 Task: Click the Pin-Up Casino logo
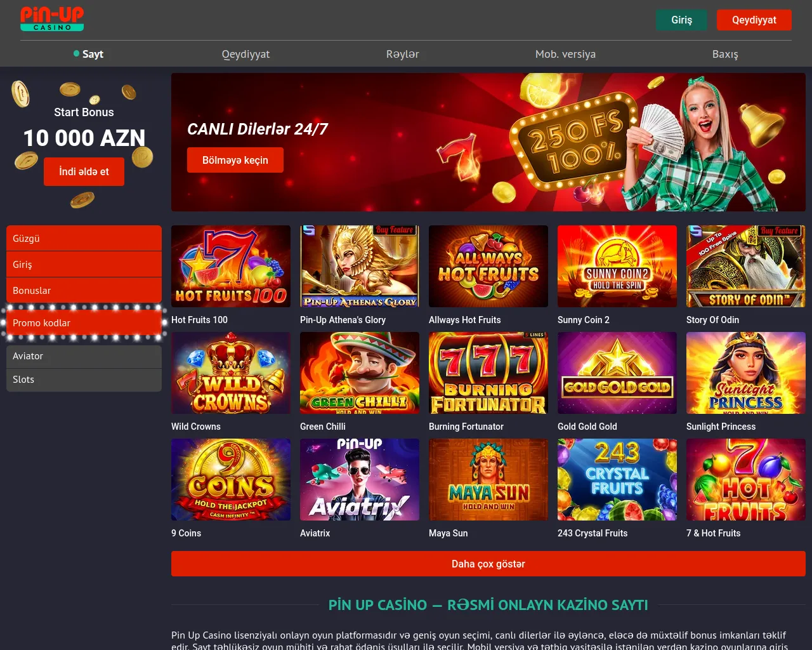[52, 19]
